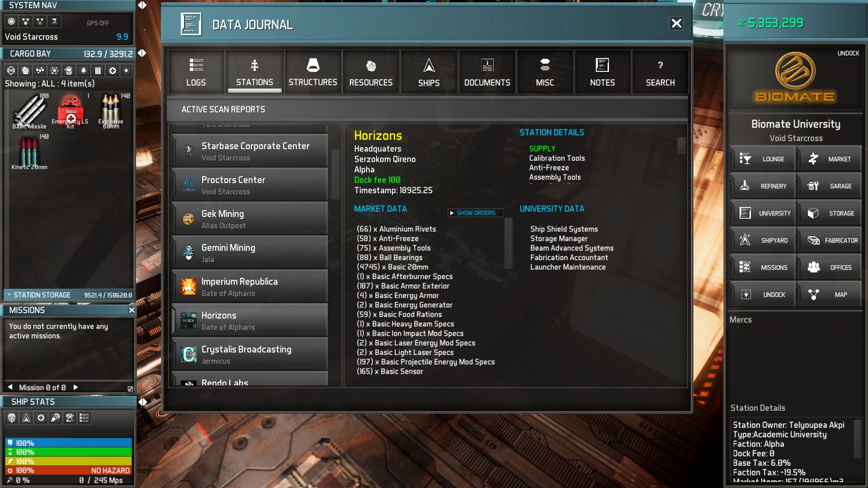Filter cargo by ammunition bars icon

coord(98,70)
